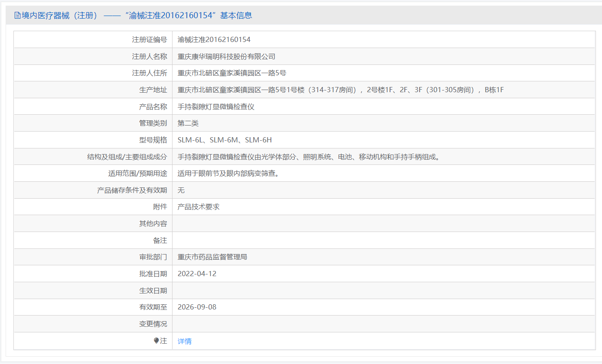Click the lightbulb icon beside 注
This screenshot has height=364, width=602.
(156, 341)
